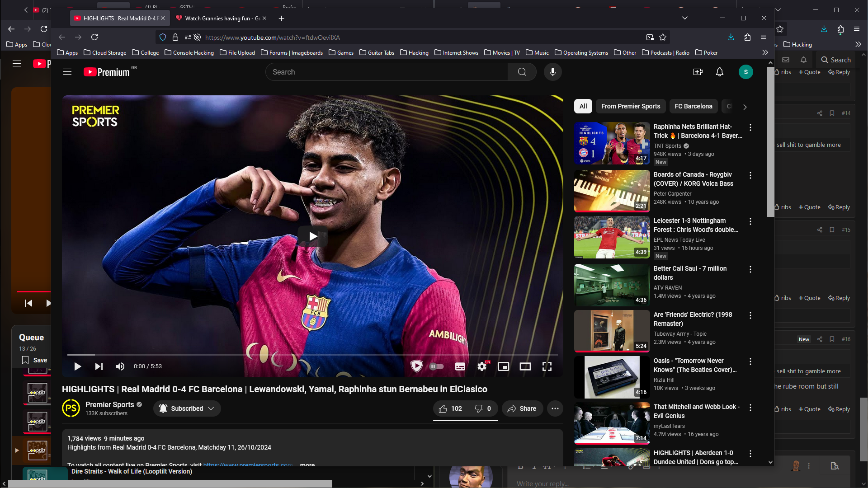Share the video
Screen dimensions: 868x488
point(522,408)
